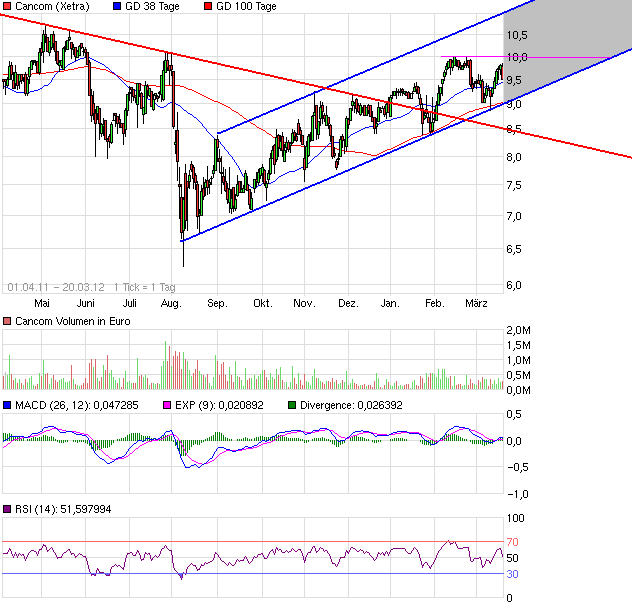The image size is (632, 606).
Task: Click the 1,0M volume axis label
Action: tap(518, 360)
